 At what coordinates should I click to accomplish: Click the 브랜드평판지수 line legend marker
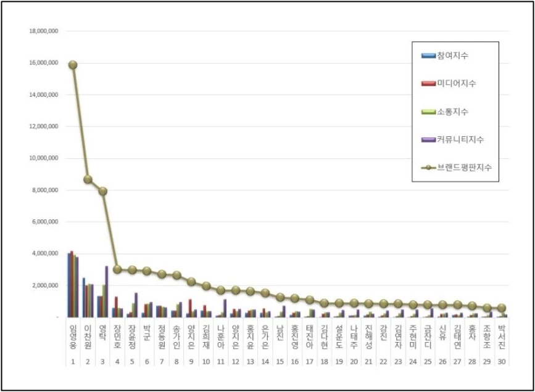[428, 168]
